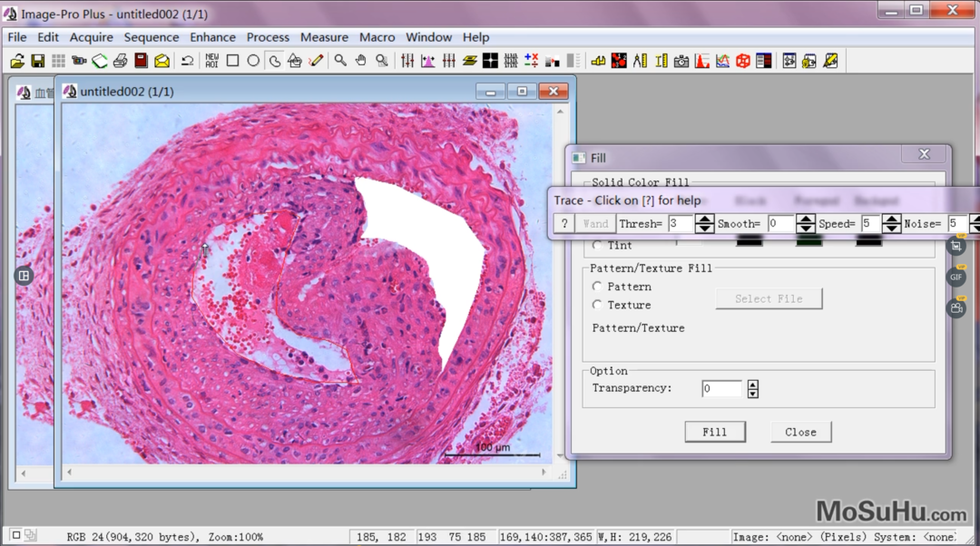Decrease Transparency with down arrow
980x546 pixels.
coord(753,394)
